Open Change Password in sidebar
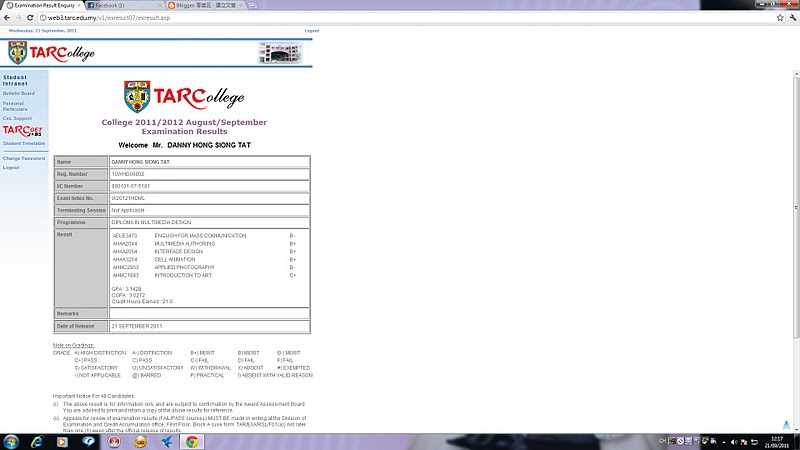This screenshot has height=450, width=800. click(x=23, y=158)
